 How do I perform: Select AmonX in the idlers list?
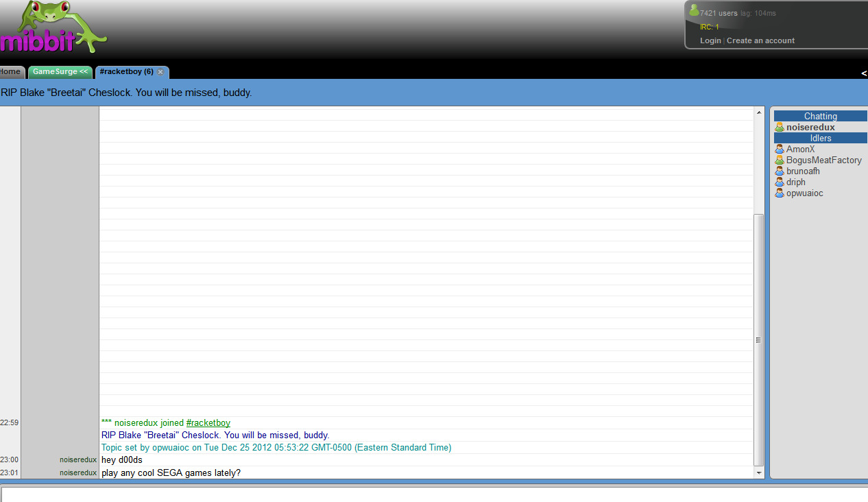(x=800, y=149)
